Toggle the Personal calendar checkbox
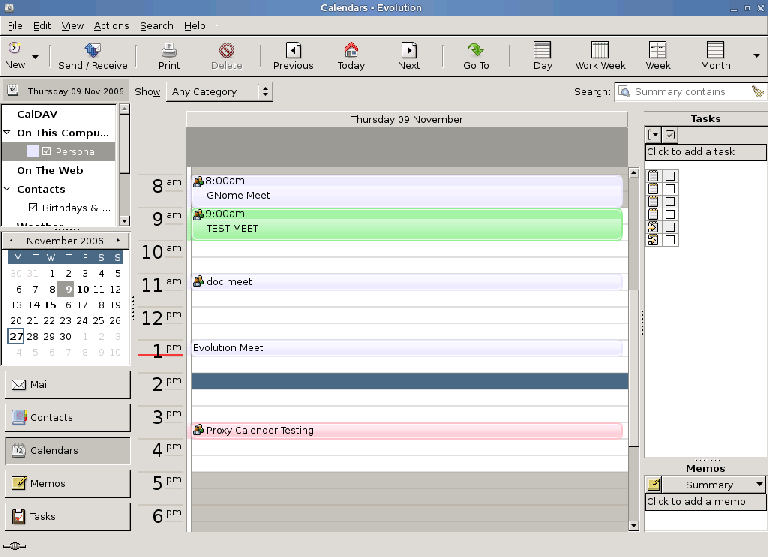This screenshot has height=557, width=768. (46, 151)
